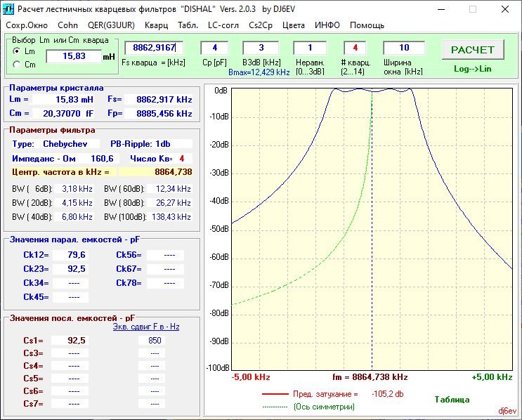Edit the Cp [pF] input field
The height and width of the screenshot is (420, 522).
[x=214, y=48]
